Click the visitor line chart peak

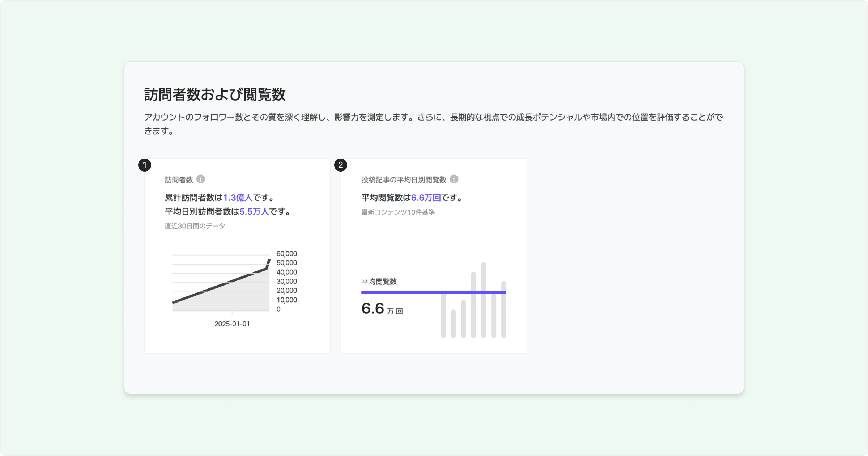(269, 260)
